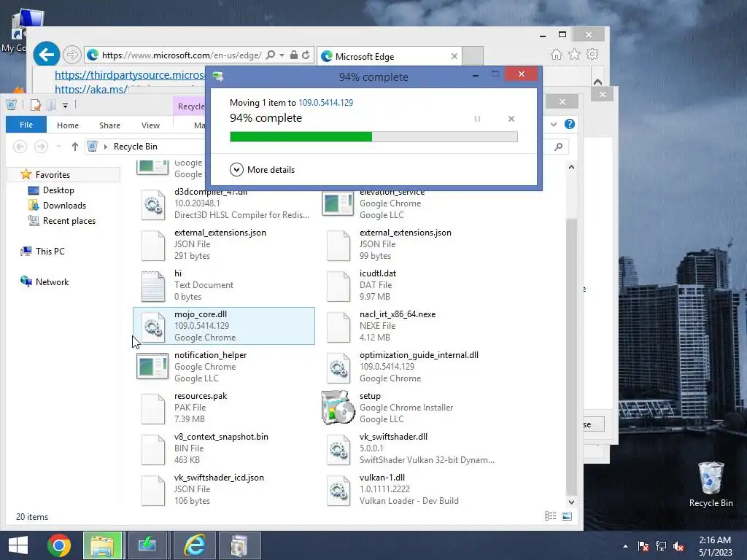Click the New folder quick access icon
This screenshot has height=560, width=747.
(x=51, y=105)
